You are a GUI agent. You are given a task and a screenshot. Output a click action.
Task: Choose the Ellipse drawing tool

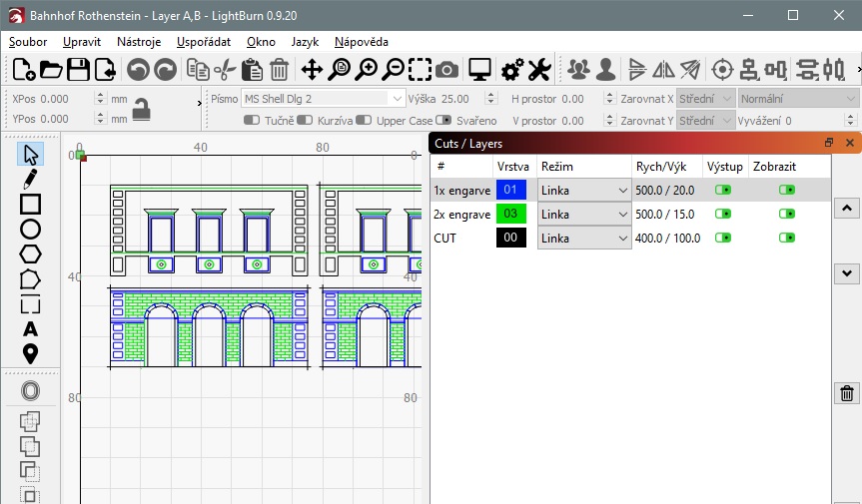tap(30, 230)
